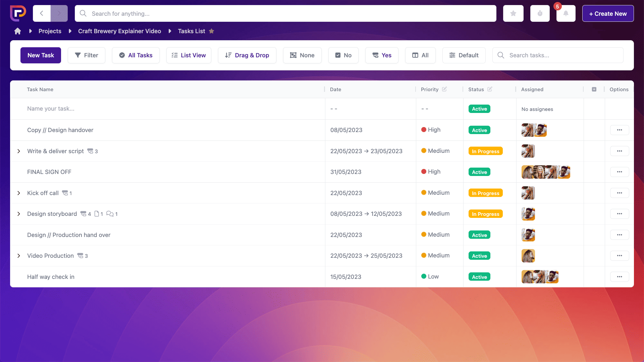The height and width of the screenshot is (362, 644).
Task: Open the favorites star icon in header
Action: click(x=513, y=13)
